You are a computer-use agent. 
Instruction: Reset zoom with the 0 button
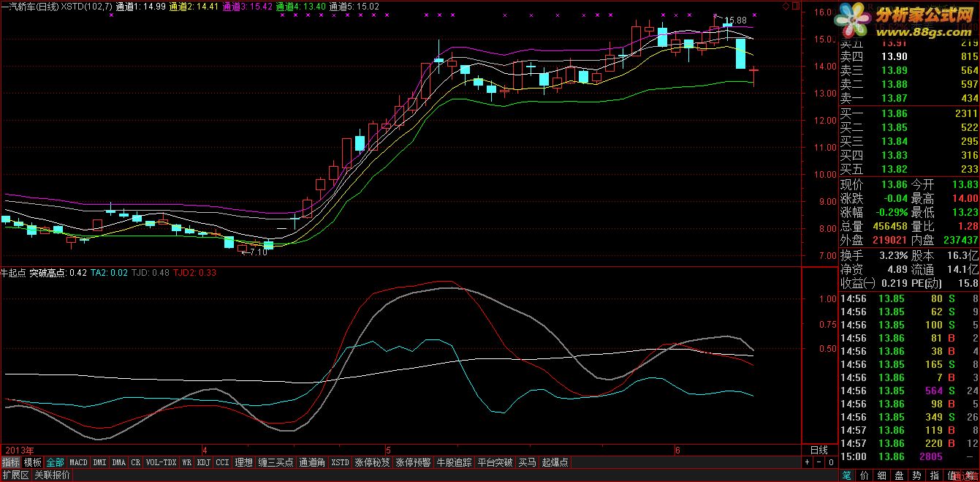click(831, 462)
